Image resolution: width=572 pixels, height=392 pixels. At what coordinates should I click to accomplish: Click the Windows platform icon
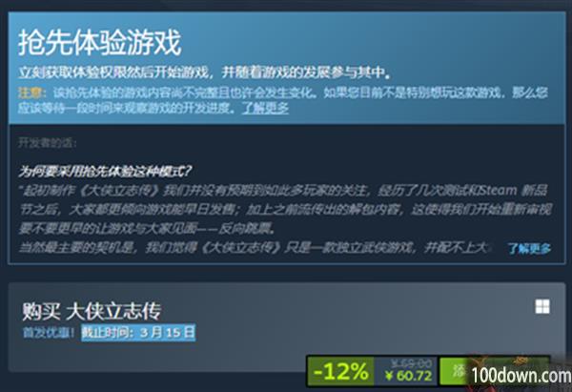(542, 306)
